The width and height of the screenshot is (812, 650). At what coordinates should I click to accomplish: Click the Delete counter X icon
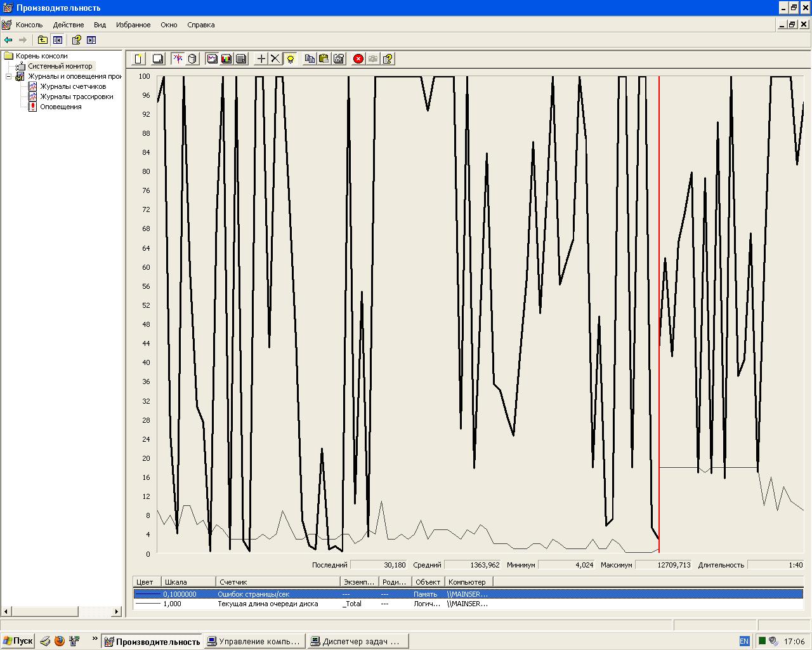point(275,59)
